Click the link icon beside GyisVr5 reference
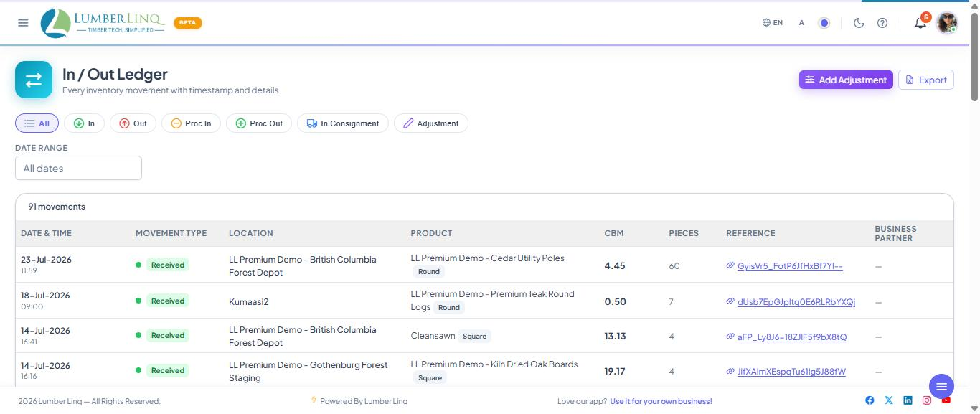Image resolution: width=980 pixels, height=414 pixels. pos(730,265)
